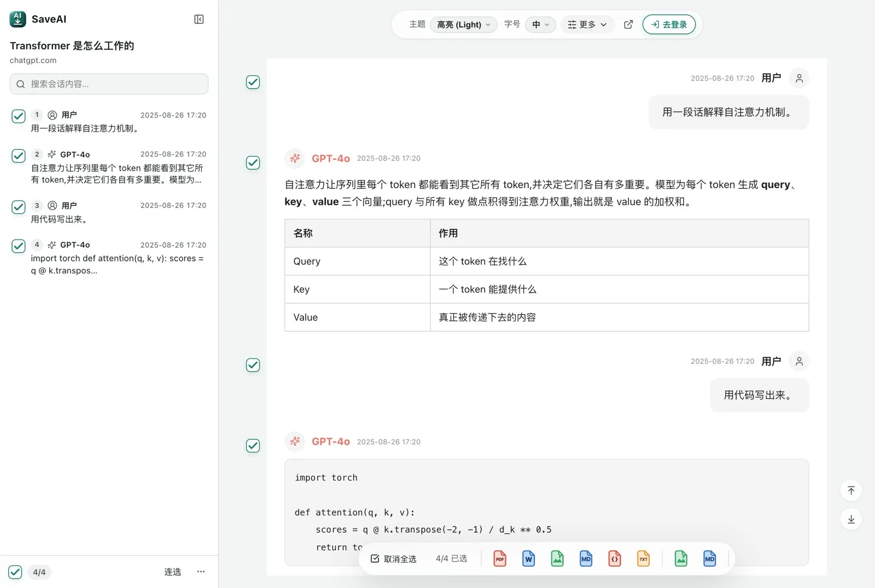Viewport: 875px width, 588px height.
Task: Click the search magnifier icon
Action: (x=21, y=84)
